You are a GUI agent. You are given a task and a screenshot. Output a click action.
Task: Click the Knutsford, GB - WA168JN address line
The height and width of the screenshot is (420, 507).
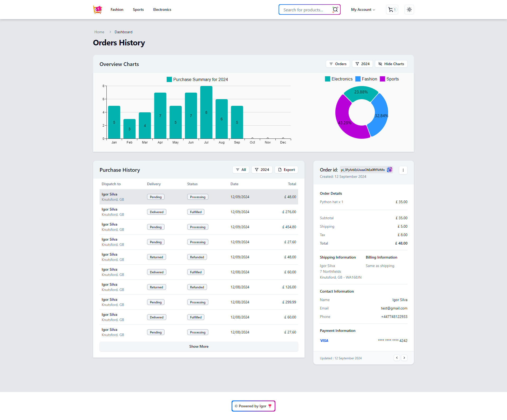[341, 277]
